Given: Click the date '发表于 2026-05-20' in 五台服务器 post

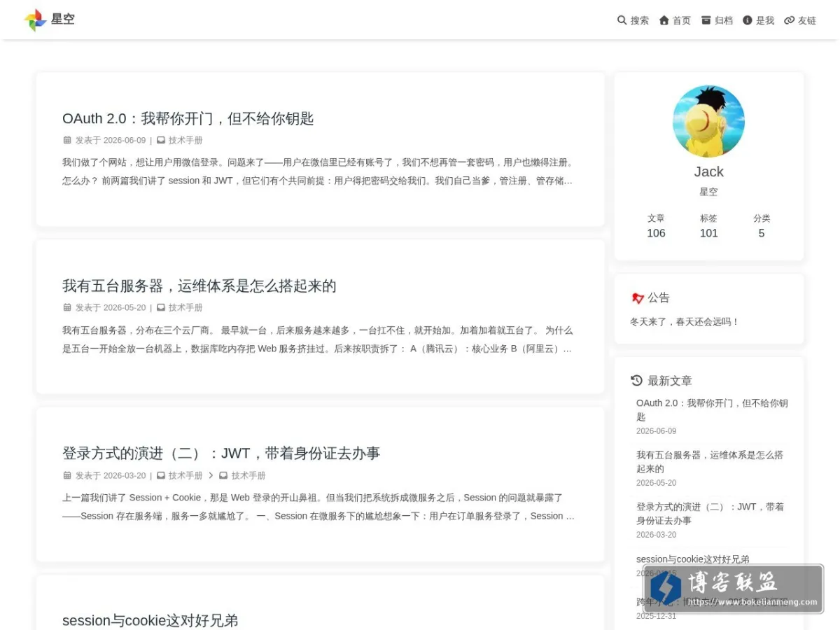Looking at the screenshot, I should 111,307.
